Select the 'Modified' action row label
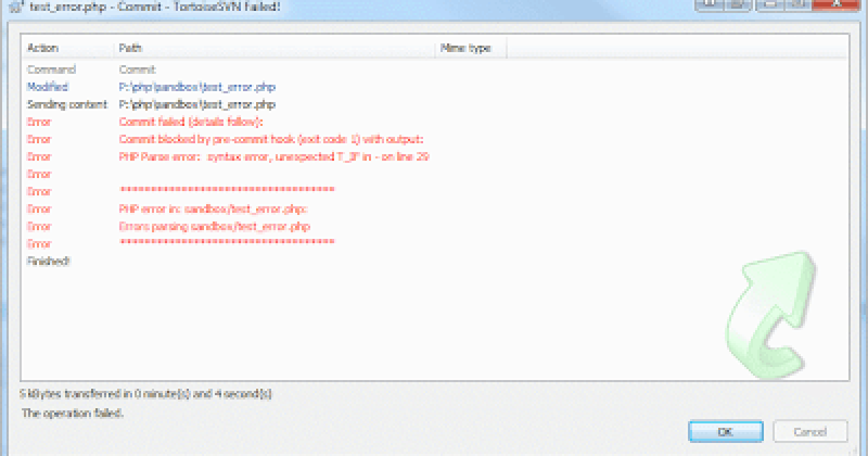The image size is (868, 456). tap(48, 88)
